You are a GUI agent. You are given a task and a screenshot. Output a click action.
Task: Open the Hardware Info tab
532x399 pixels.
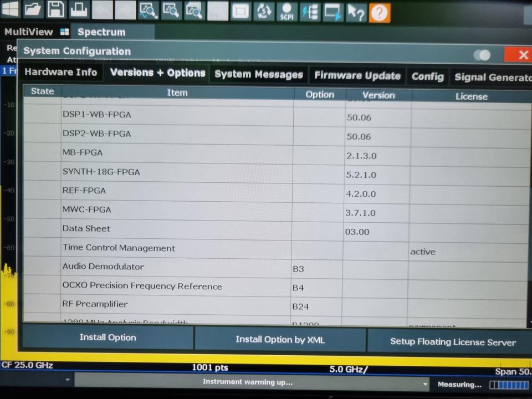61,72
